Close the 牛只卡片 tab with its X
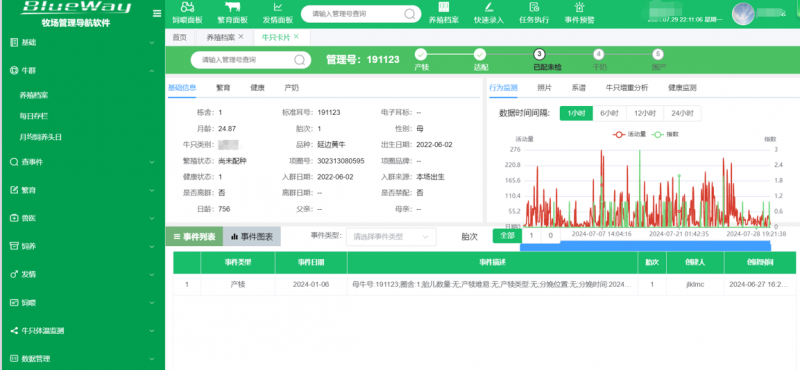Image resolution: width=800 pixels, height=370 pixels. [296, 37]
